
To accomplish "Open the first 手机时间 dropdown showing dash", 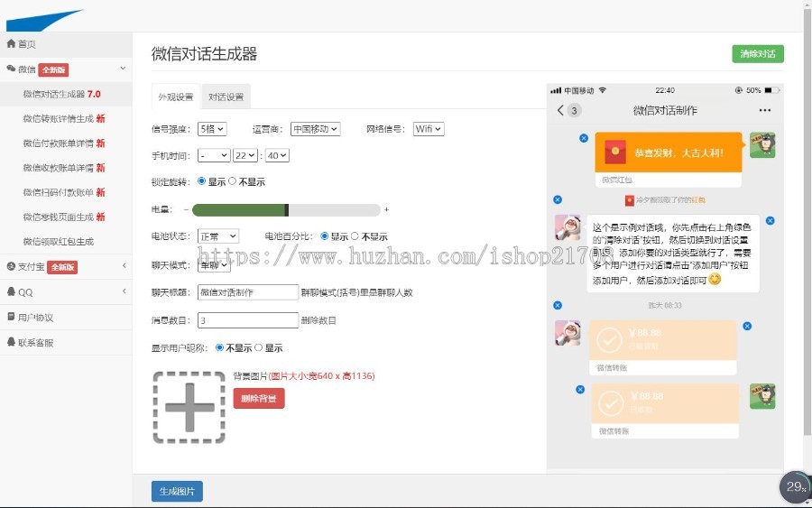I will click(214, 155).
